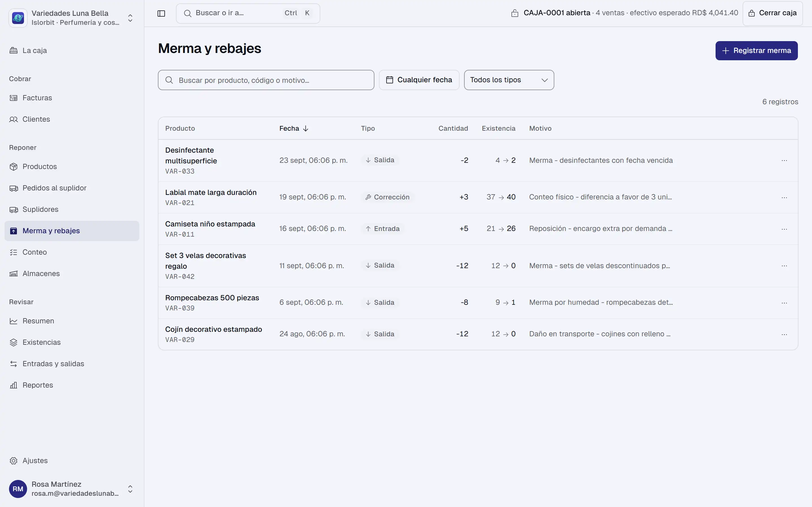Click the RM user avatar

18,489
